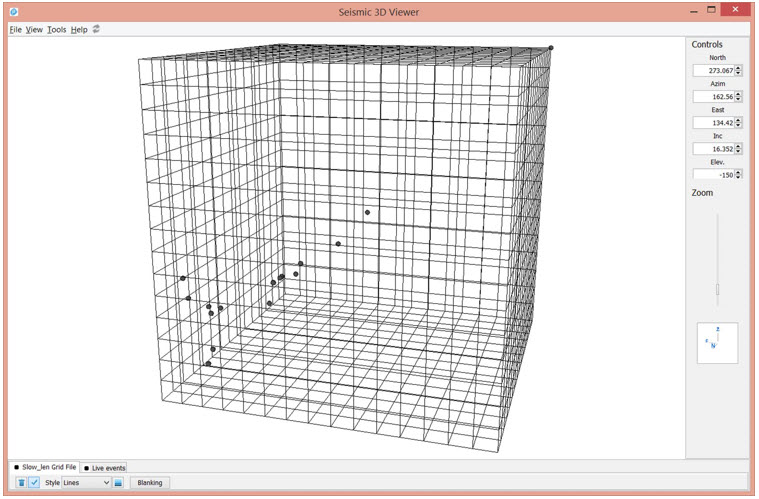Open the Tools menu
Image resolution: width=759 pixels, height=499 pixels.
pos(56,30)
